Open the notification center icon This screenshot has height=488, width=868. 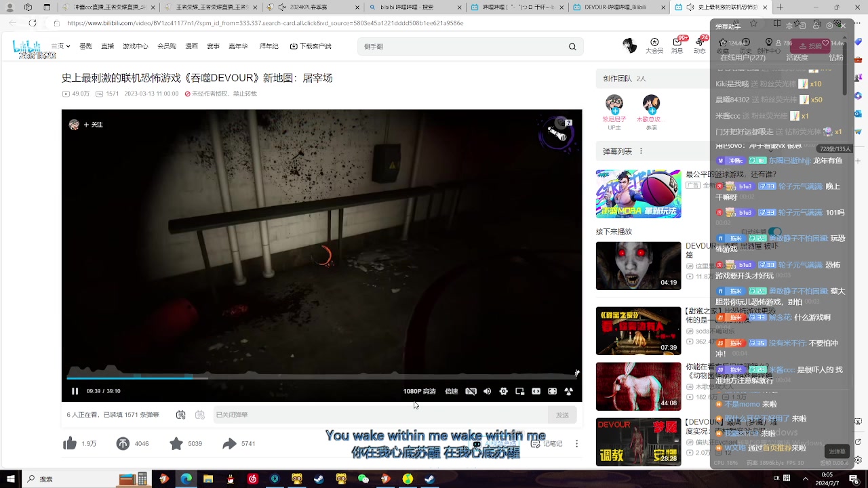pyautogui.click(x=854, y=479)
